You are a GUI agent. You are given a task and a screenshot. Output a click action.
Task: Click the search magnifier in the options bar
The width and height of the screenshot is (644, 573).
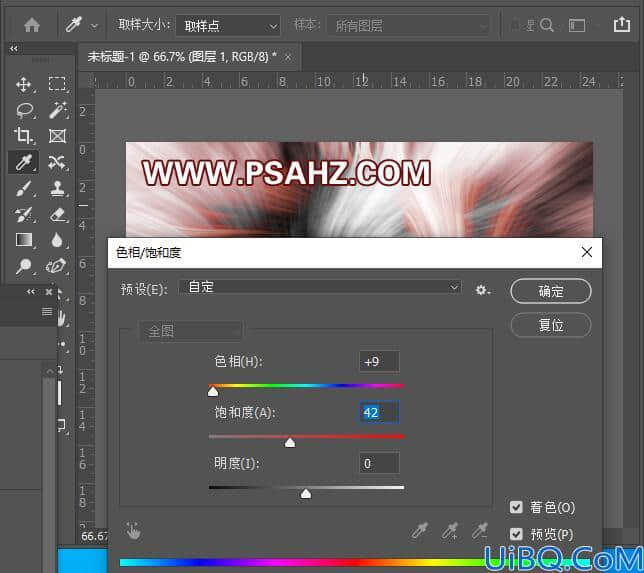[x=547, y=25]
